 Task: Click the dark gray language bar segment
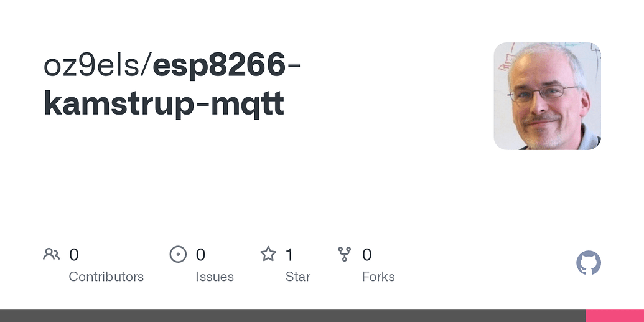coord(292,315)
